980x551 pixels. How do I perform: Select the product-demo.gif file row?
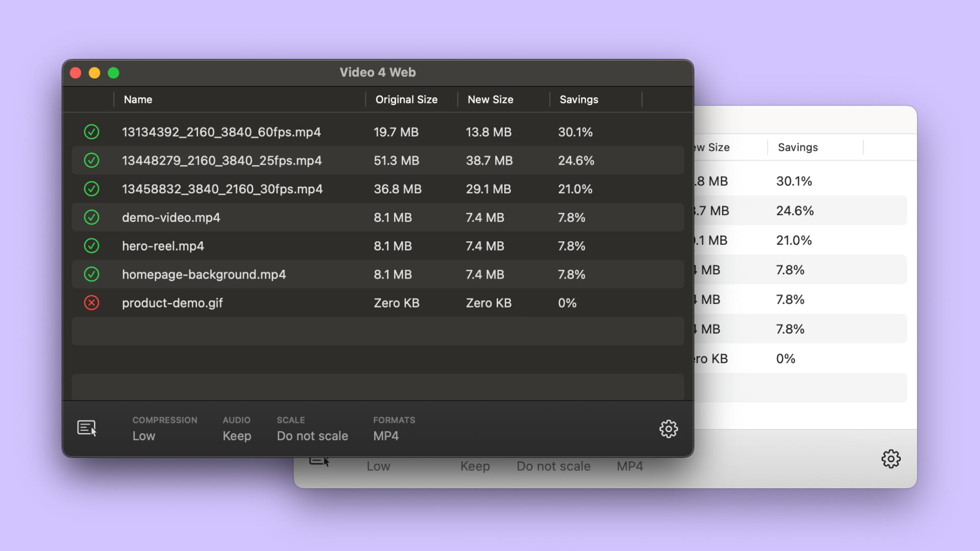point(173,303)
